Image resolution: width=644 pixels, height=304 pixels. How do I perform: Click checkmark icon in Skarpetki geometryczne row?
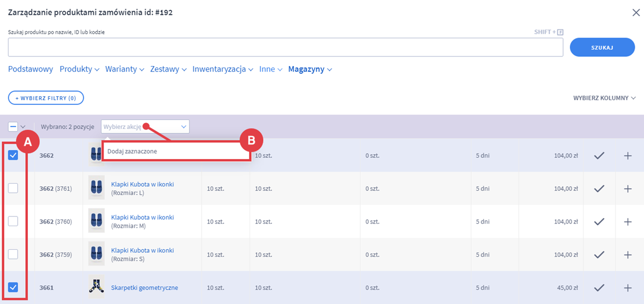pos(599,288)
